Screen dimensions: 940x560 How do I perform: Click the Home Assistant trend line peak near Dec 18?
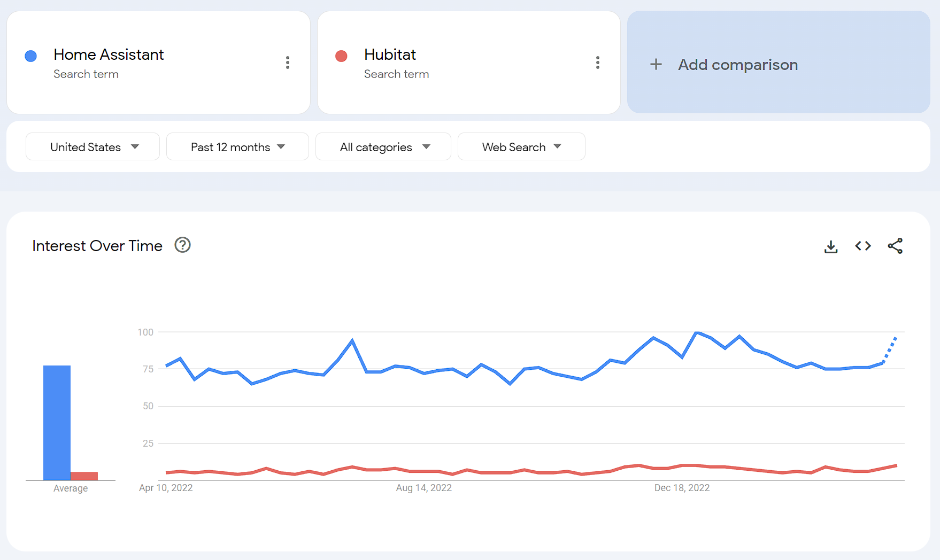(697, 332)
